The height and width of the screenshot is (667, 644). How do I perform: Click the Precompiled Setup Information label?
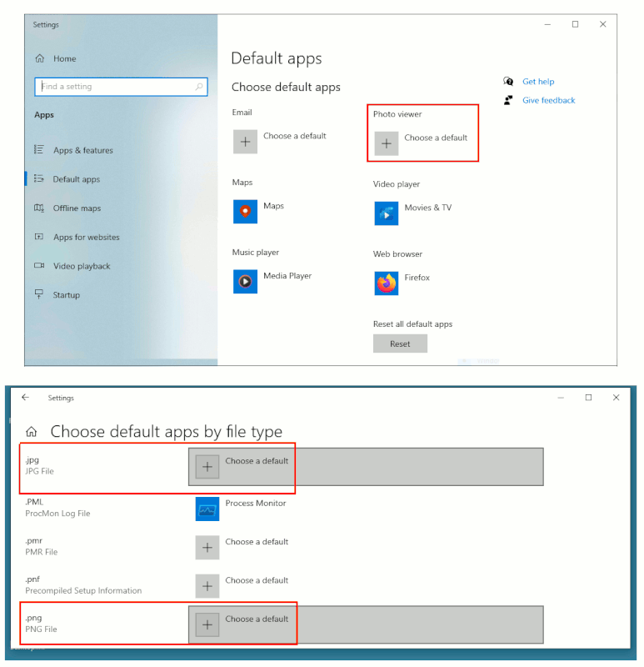tap(83, 590)
